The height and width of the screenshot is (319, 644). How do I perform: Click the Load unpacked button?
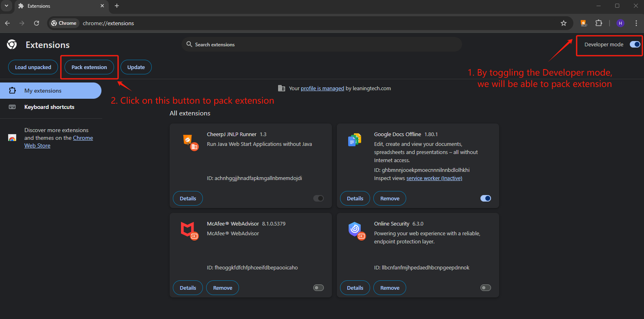coord(33,67)
